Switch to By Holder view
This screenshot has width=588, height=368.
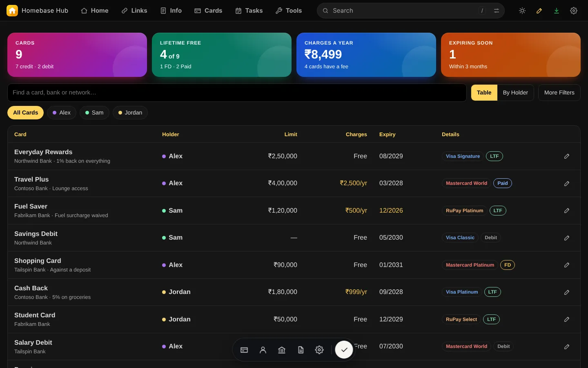pyautogui.click(x=515, y=93)
